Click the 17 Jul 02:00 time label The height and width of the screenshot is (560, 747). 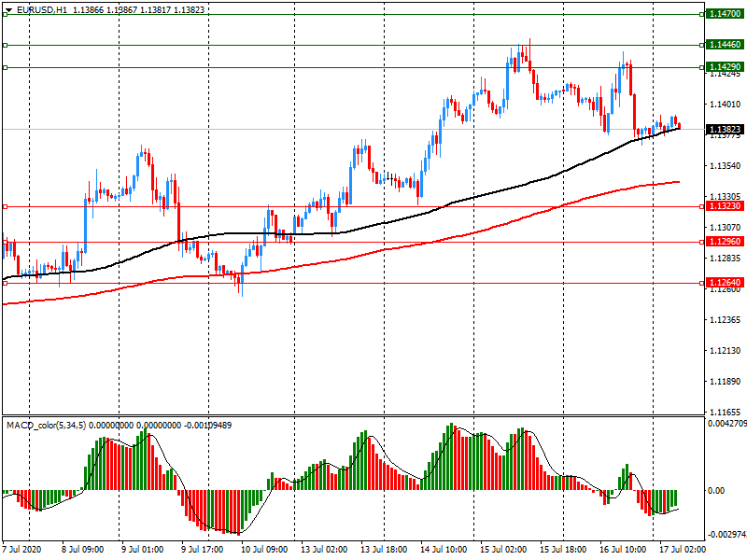coord(683,550)
